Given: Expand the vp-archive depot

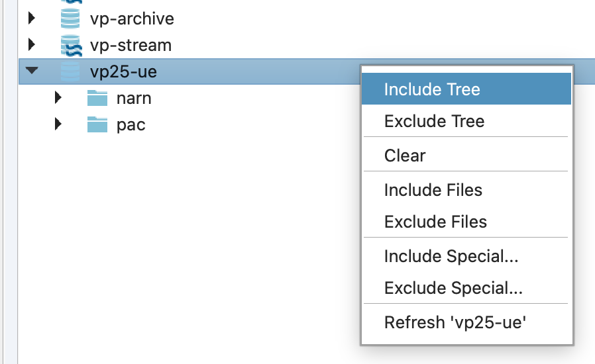Looking at the screenshot, I should pos(31,19).
